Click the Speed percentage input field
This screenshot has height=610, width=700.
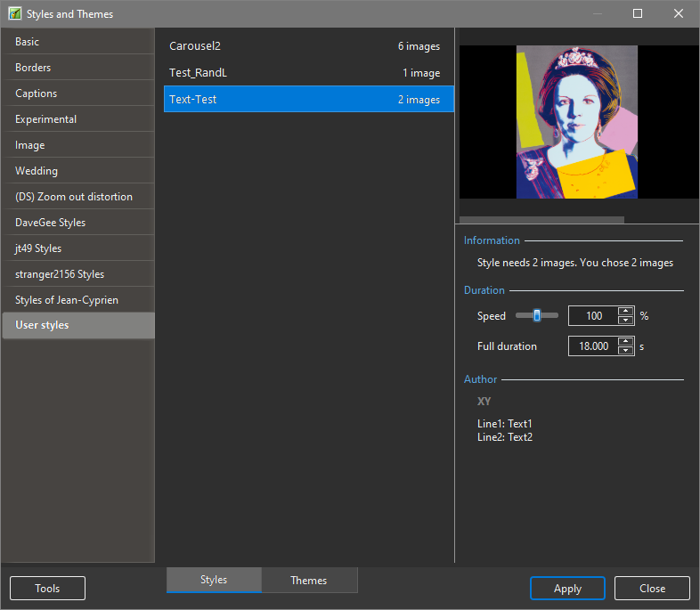coord(592,316)
